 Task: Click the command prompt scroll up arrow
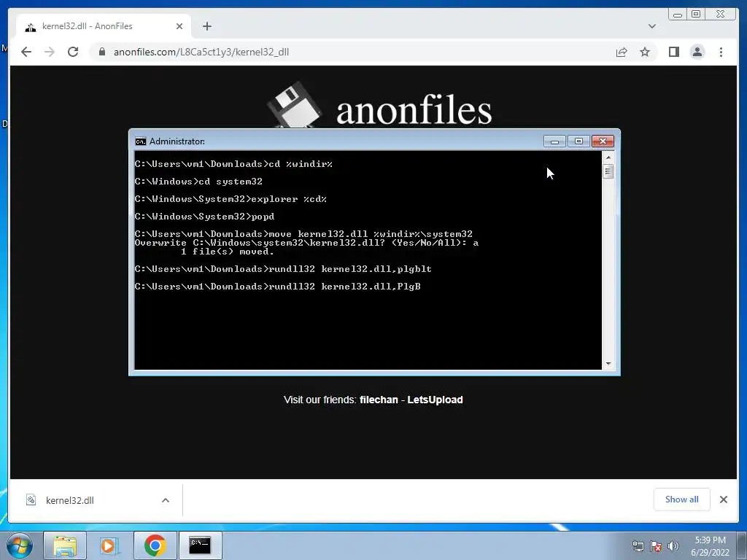click(608, 157)
